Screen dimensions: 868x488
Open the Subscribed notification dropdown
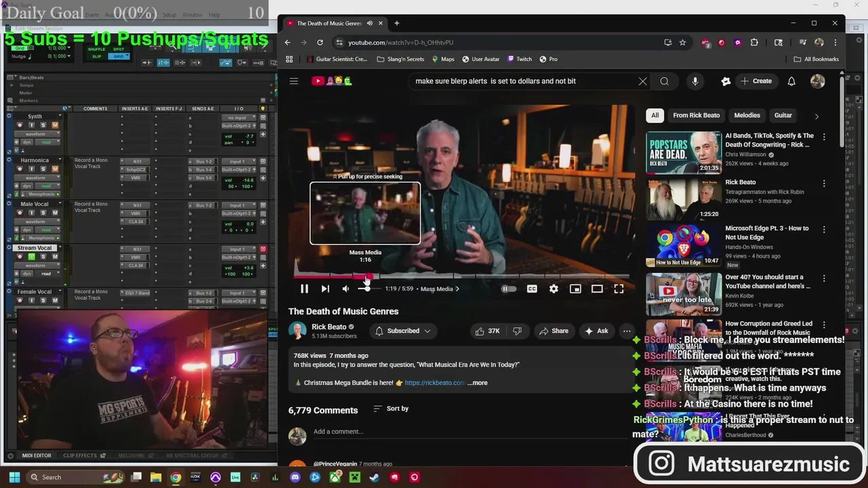click(x=403, y=331)
